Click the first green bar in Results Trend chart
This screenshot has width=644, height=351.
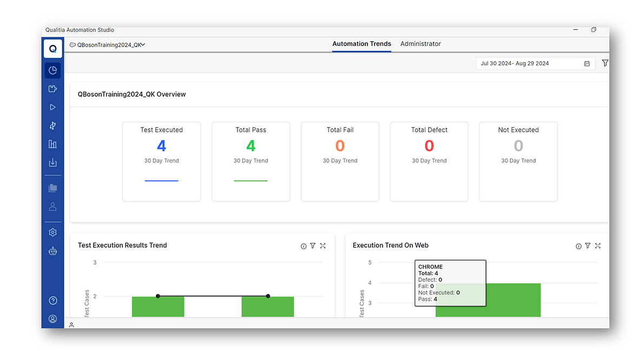coord(157,307)
